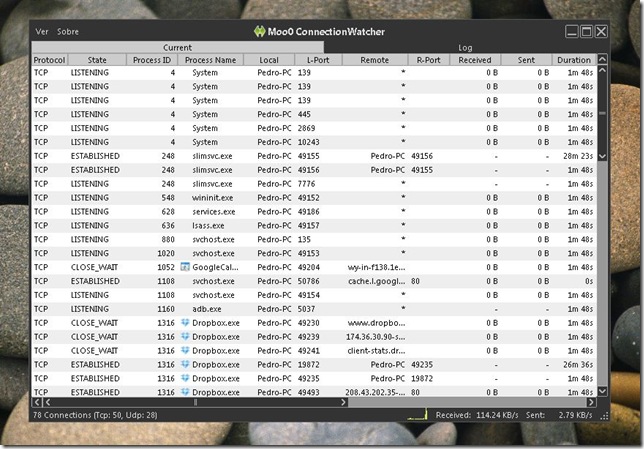Click the horizontal scrollbar thumb
The height and width of the screenshot is (449, 644).
pos(196,402)
